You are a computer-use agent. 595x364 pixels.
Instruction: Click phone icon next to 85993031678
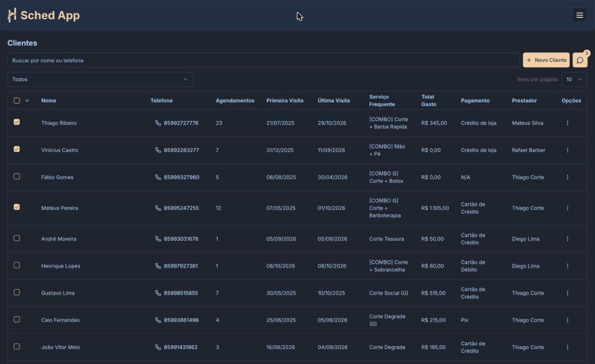[158, 239]
